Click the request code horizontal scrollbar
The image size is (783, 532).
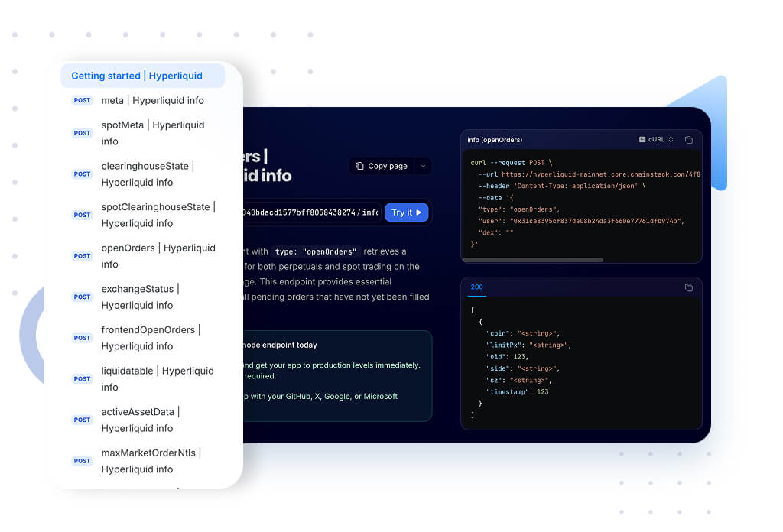(533, 260)
